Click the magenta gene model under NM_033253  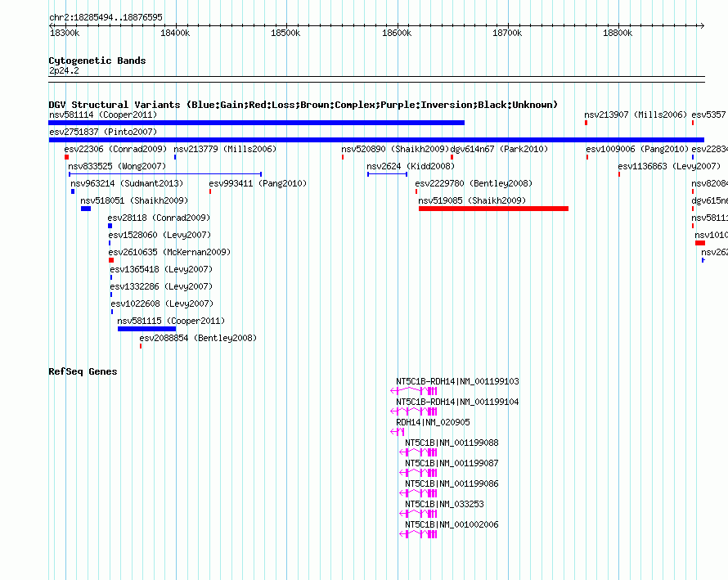(x=418, y=514)
